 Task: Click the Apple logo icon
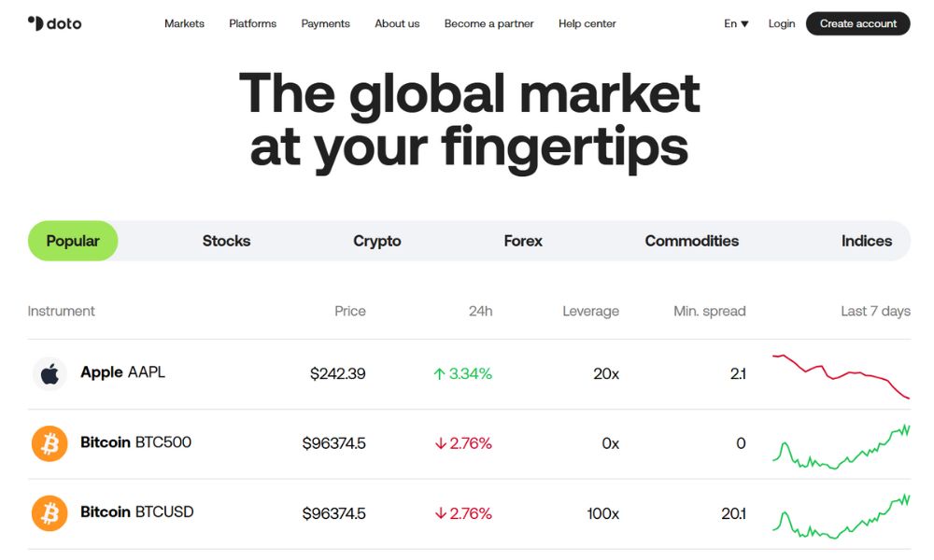click(x=50, y=374)
